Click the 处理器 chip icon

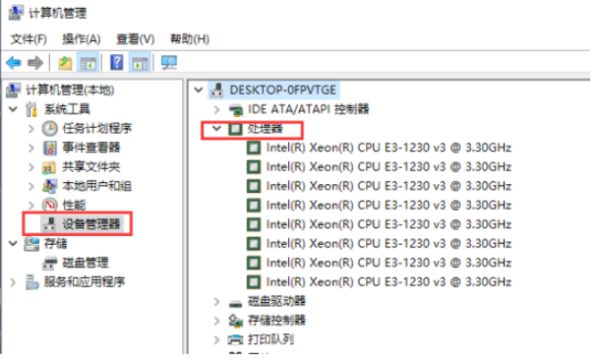tap(235, 129)
